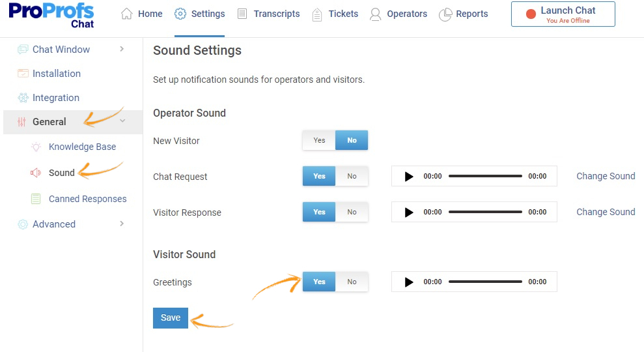Click Change Sound for Chat Request
The height and width of the screenshot is (352, 644).
(x=606, y=176)
